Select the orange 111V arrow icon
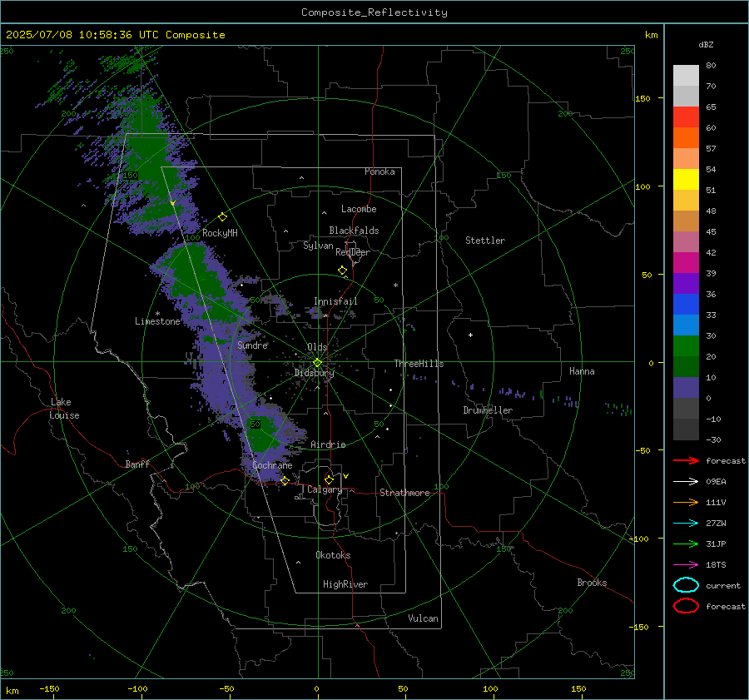The height and width of the screenshot is (700, 749). [x=686, y=502]
